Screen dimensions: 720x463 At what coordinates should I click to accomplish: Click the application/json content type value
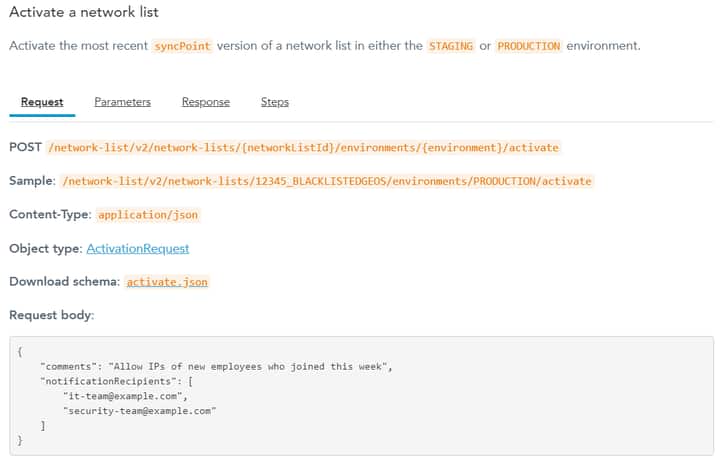[145, 215]
